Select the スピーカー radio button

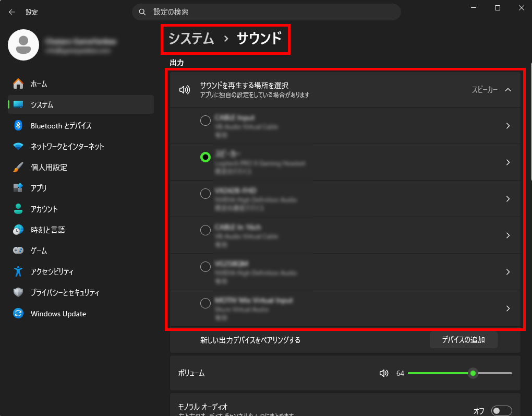pos(205,157)
